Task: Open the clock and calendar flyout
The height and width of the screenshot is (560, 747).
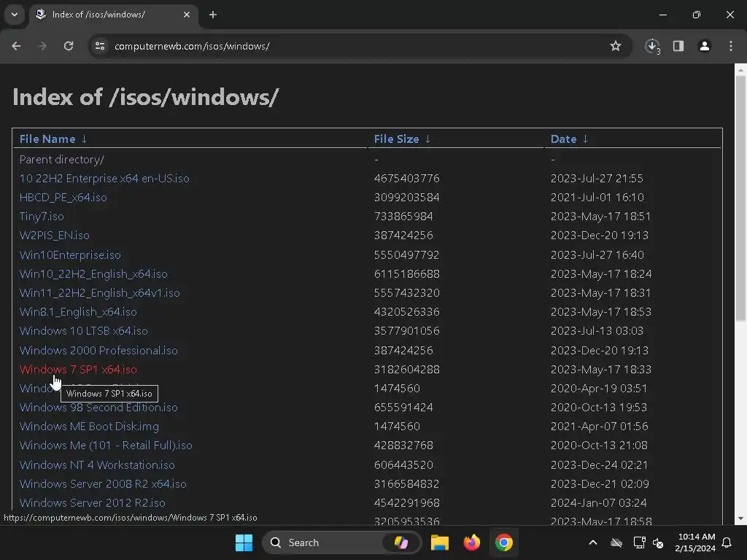Action: [x=695, y=542]
